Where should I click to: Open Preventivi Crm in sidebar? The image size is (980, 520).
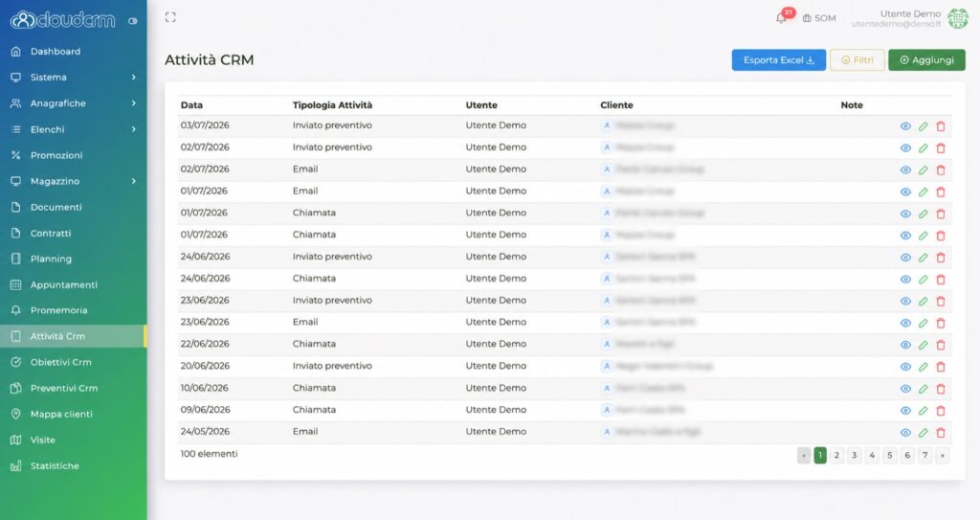[73, 389]
